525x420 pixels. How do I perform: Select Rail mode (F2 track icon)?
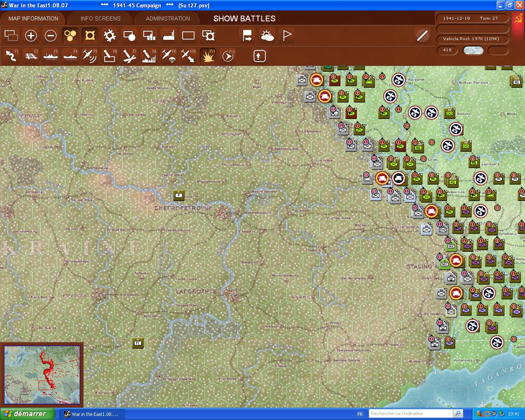[31, 56]
